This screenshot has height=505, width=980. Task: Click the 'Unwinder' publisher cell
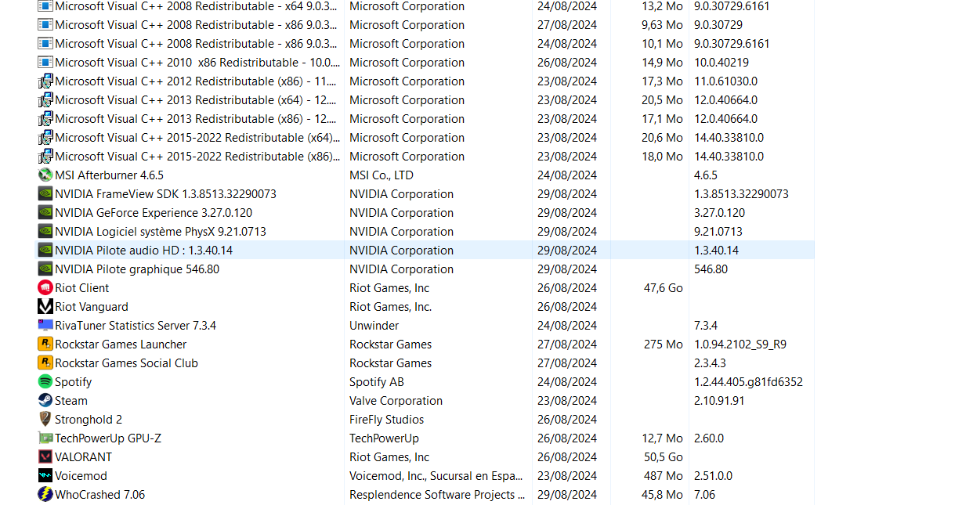point(374,326)
